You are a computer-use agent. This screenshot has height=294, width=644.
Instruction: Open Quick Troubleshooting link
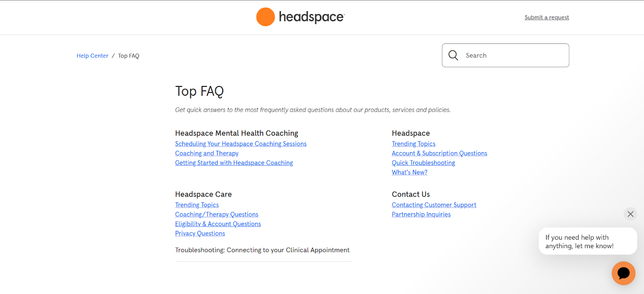coord(423,163)
